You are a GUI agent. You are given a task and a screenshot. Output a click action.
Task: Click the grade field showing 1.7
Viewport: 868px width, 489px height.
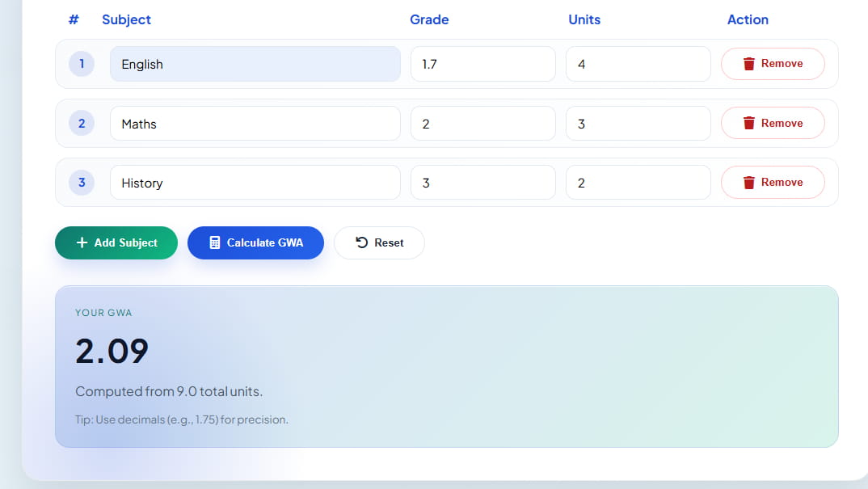(482, 63)
